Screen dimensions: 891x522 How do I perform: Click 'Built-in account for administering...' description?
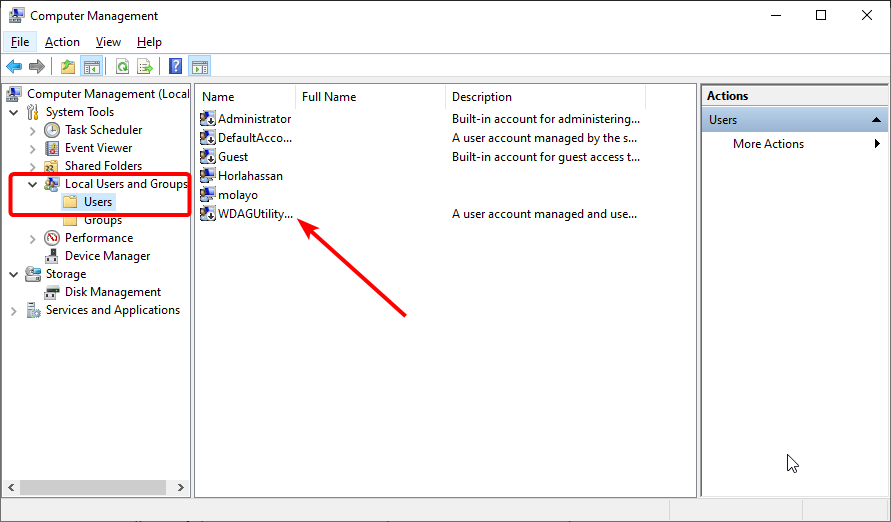click(546, 119)
